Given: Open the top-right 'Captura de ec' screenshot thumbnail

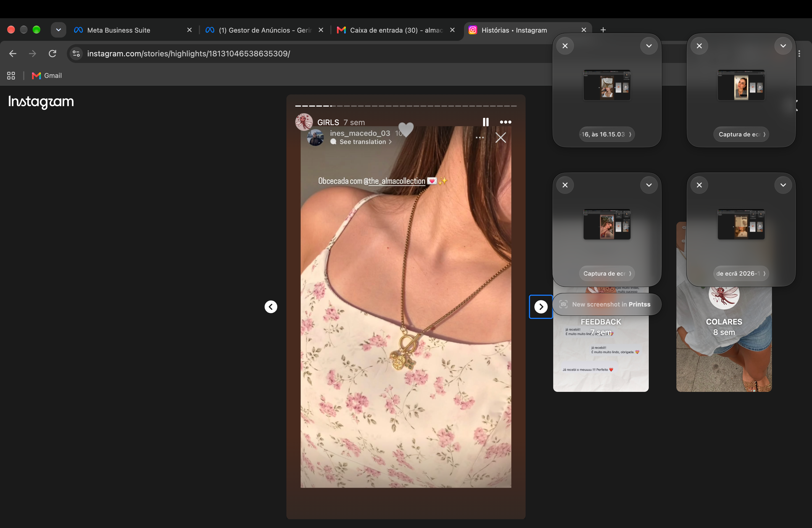Looking at the screenshot, I should (x=741, y=85).
